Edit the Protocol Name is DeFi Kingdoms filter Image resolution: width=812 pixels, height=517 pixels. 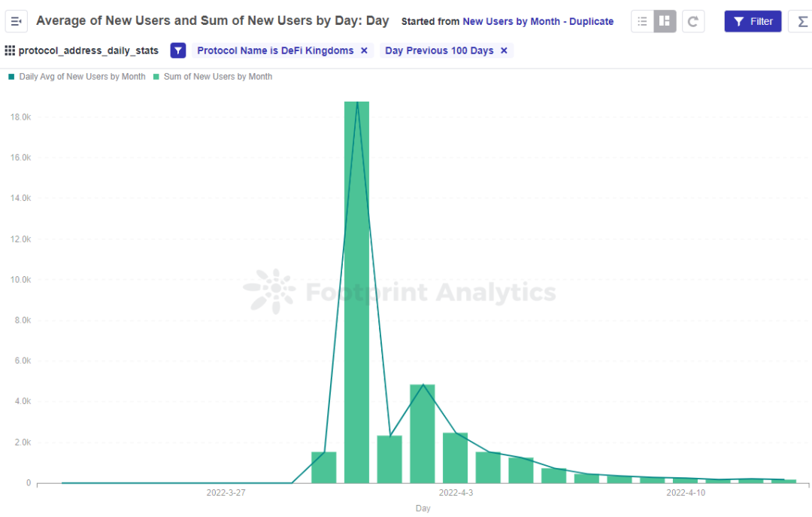[274, 50]
